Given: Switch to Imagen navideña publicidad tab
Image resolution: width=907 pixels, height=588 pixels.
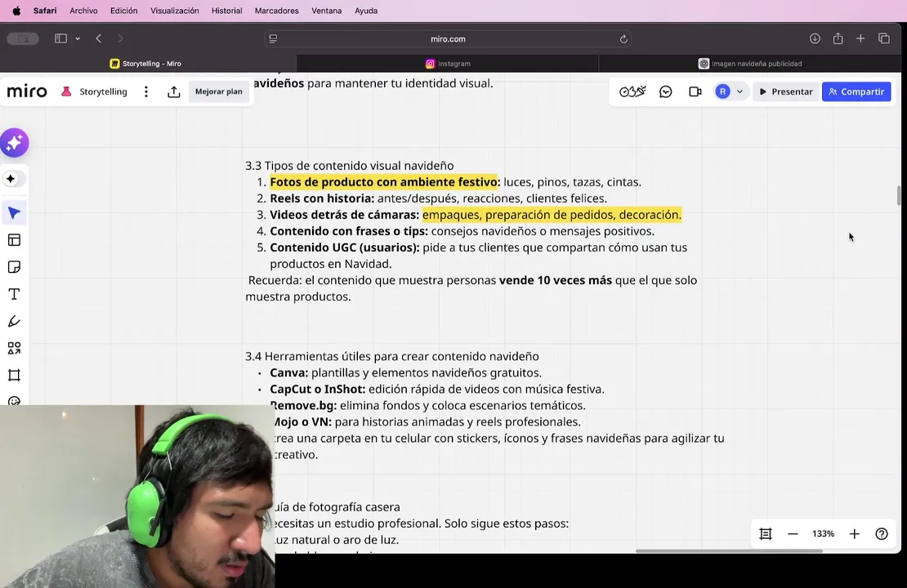Looking at the screenshot, I should [x=749, y=64].
